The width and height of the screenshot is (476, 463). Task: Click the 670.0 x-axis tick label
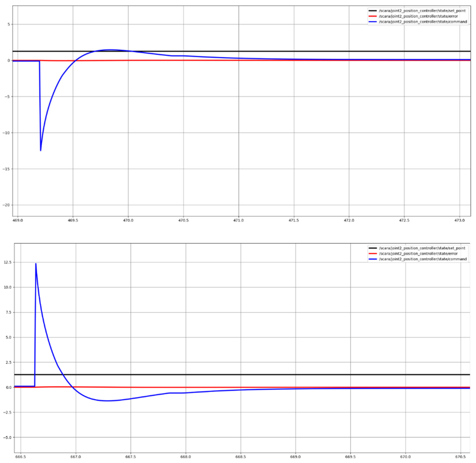(x=405, y=457)
